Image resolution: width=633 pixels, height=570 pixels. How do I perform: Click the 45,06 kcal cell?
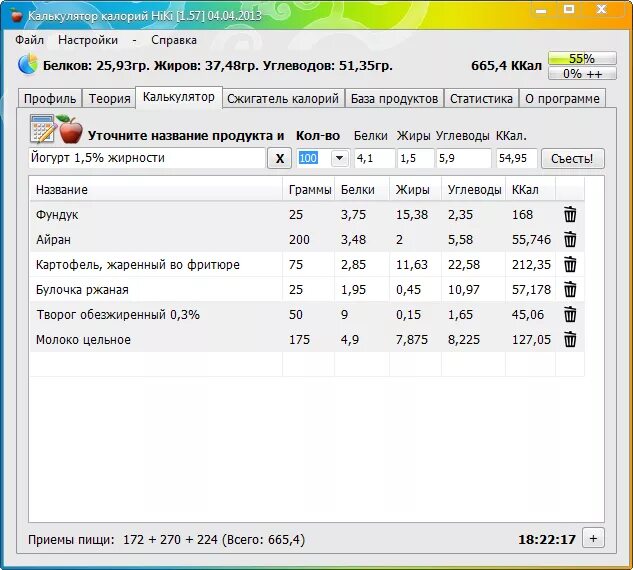528,314
